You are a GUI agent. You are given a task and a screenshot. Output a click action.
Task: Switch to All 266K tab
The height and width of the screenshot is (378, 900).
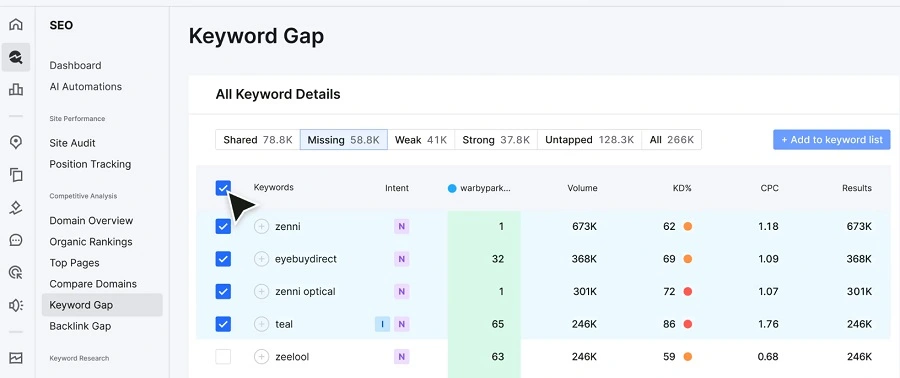672,139
